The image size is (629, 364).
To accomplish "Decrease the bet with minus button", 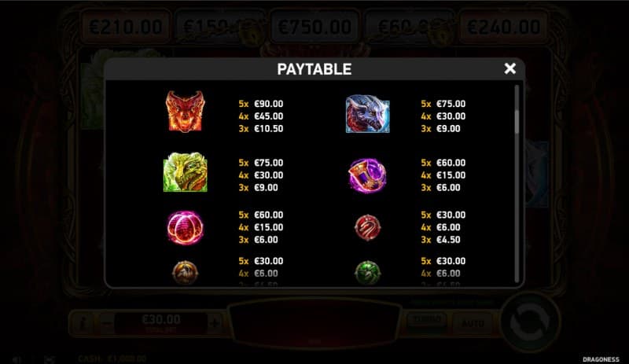I will 107,322.
